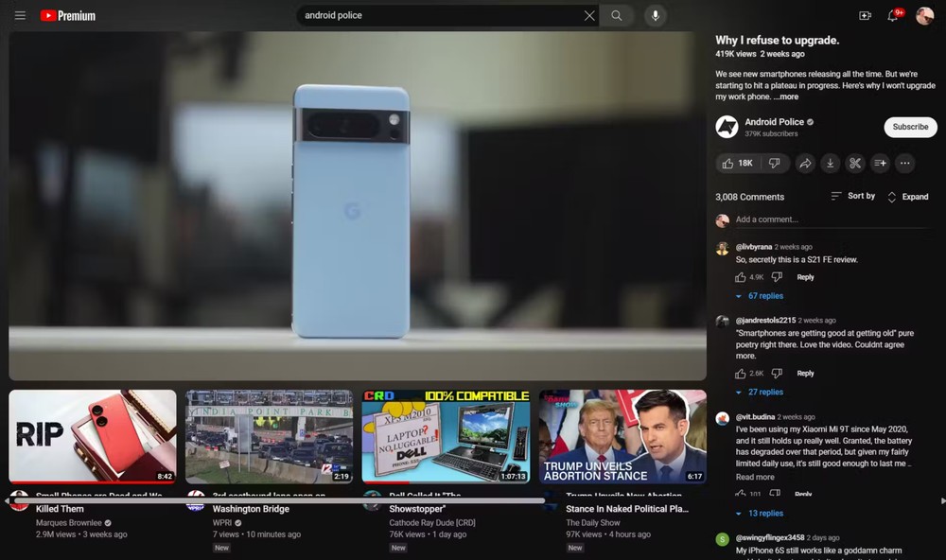The image size is (946, 560).
Task: Dislike @livbyrana's comment
Action: coord(777,277)
